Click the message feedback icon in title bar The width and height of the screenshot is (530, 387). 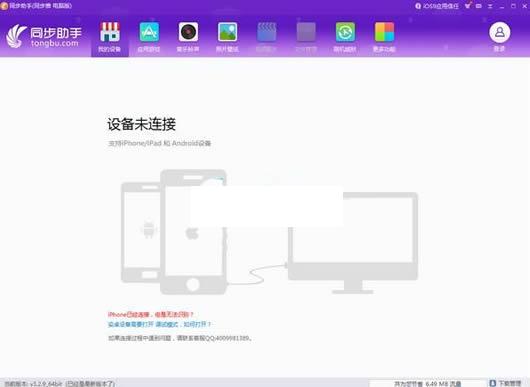point(479,6)
